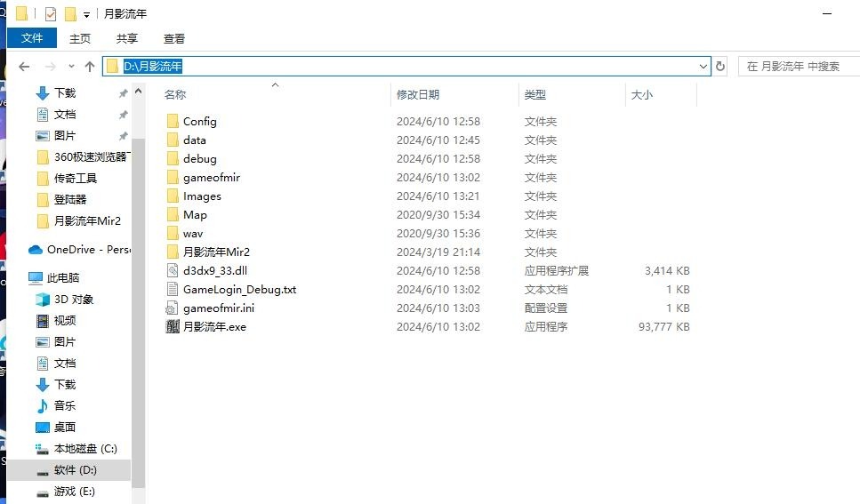
Task: Select the gameofmir.ini file icon
Action: coord(173,308)
